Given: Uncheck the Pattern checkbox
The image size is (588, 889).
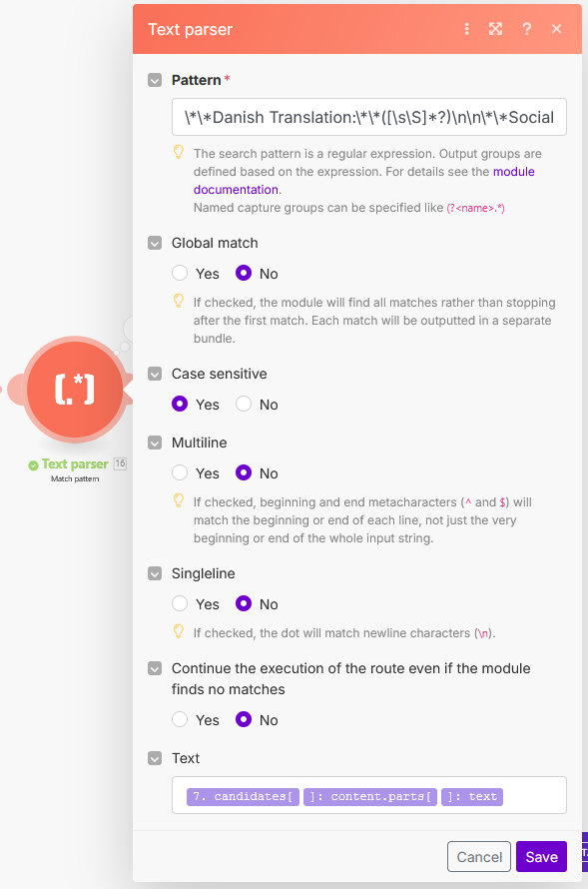Looking at the screenshot, I should pos(155,80).
